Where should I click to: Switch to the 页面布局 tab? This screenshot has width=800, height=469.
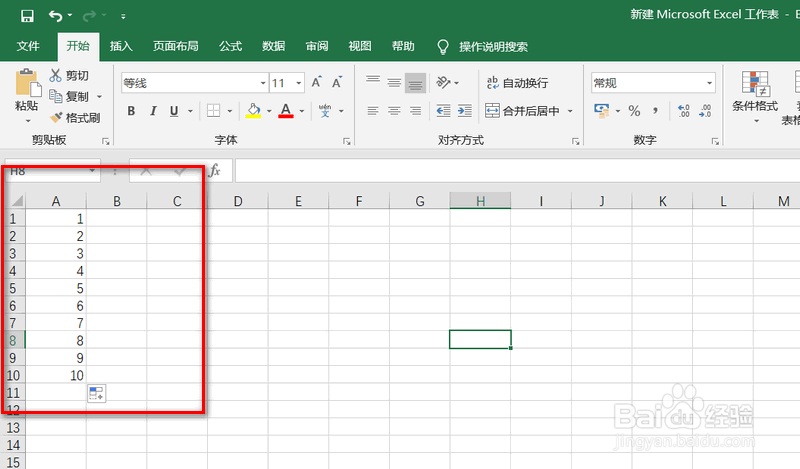point(176,46)
